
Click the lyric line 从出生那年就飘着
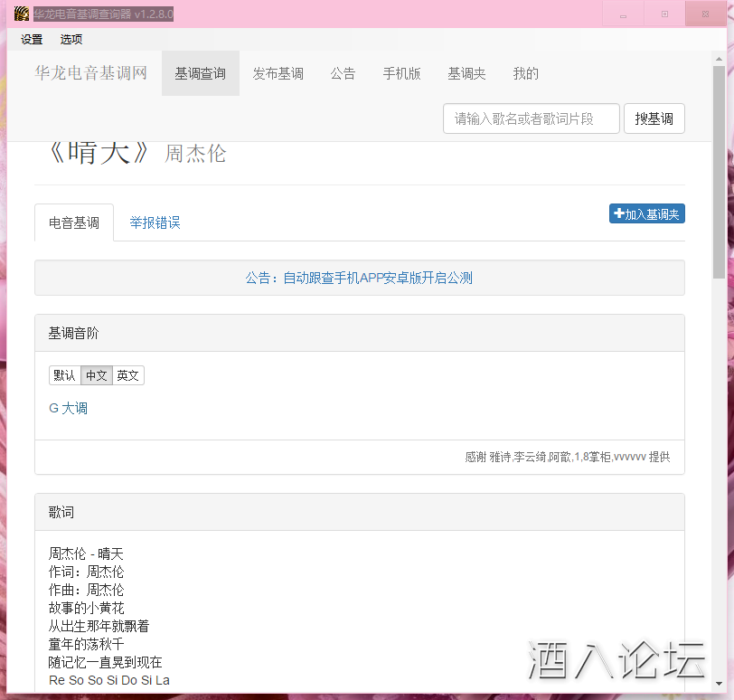click(x=99, y=626)
